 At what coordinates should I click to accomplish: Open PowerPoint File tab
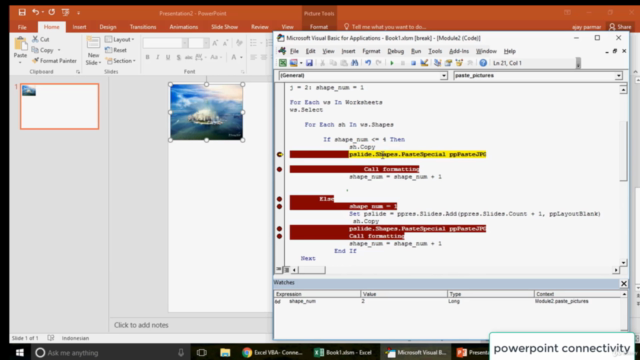(22, 27)
